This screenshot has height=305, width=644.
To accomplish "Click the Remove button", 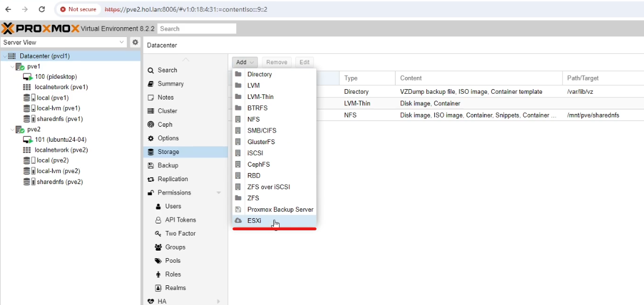I will point(276,63).
